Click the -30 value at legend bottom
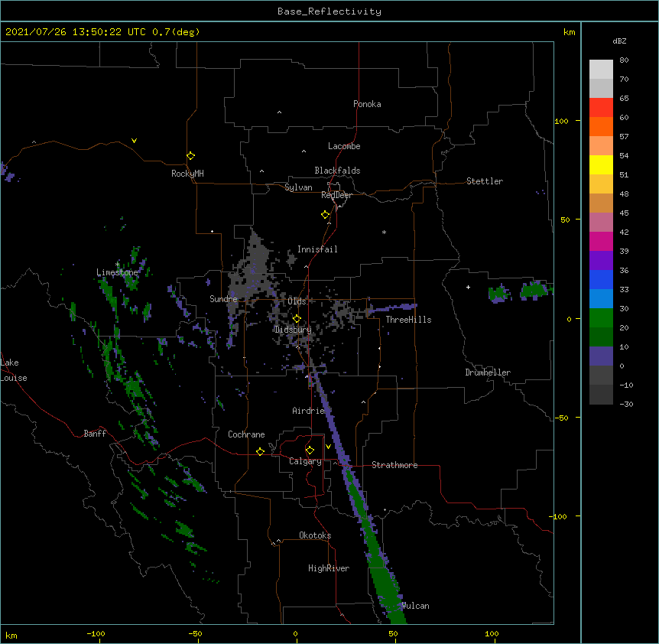Screen dimensions: 659x644 (626, 404)
